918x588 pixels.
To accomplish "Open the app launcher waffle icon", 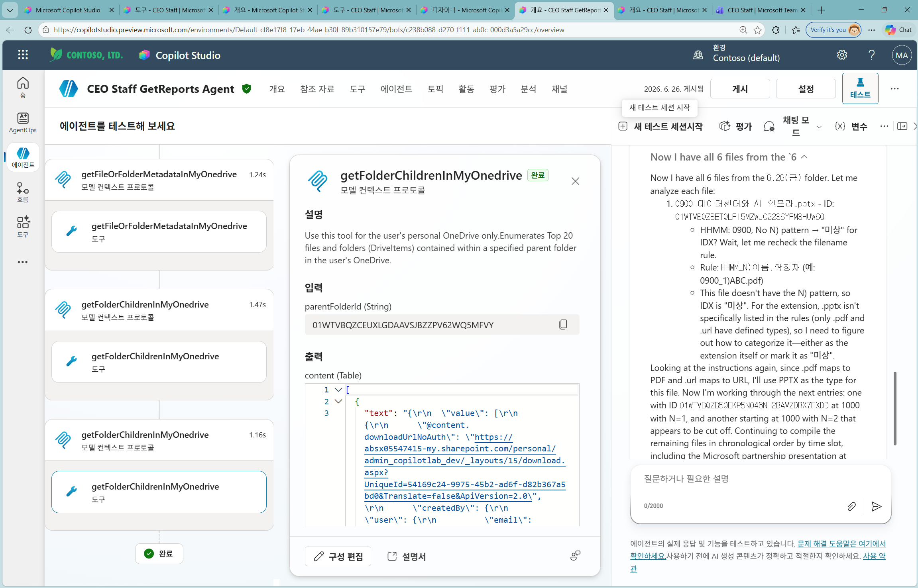I will tap(23, 55).
